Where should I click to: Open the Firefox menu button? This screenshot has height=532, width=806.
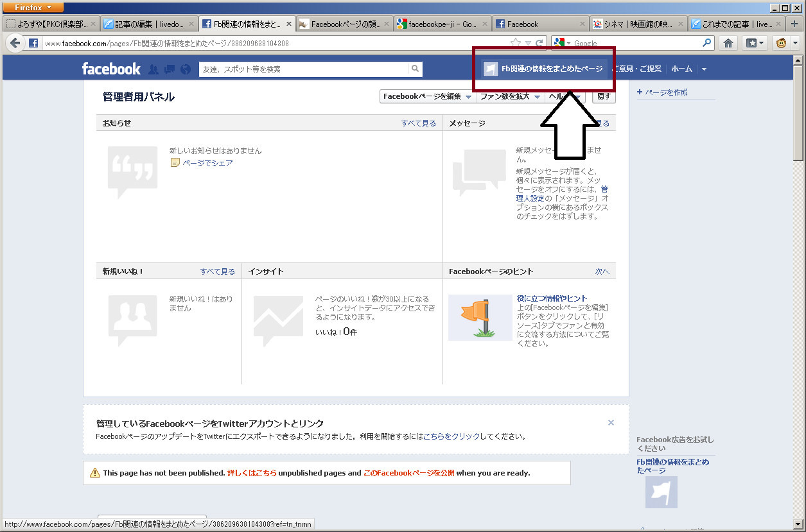point(32,8)
